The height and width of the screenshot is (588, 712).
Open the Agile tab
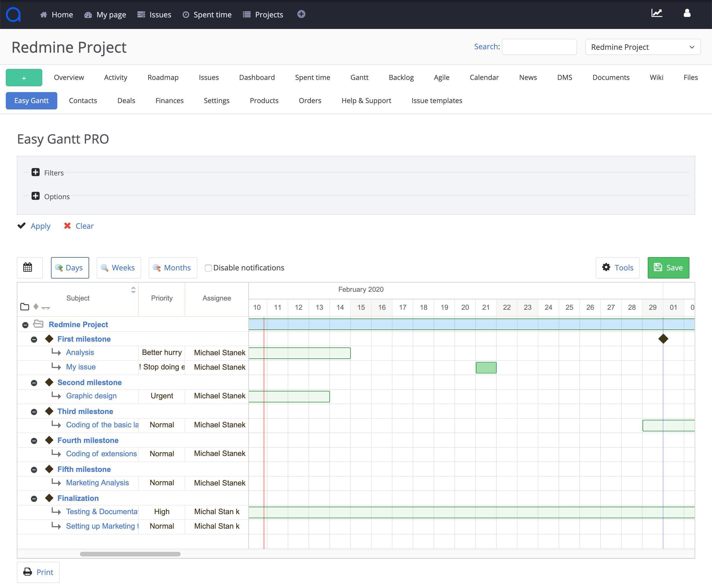click(x=441, y=77)
